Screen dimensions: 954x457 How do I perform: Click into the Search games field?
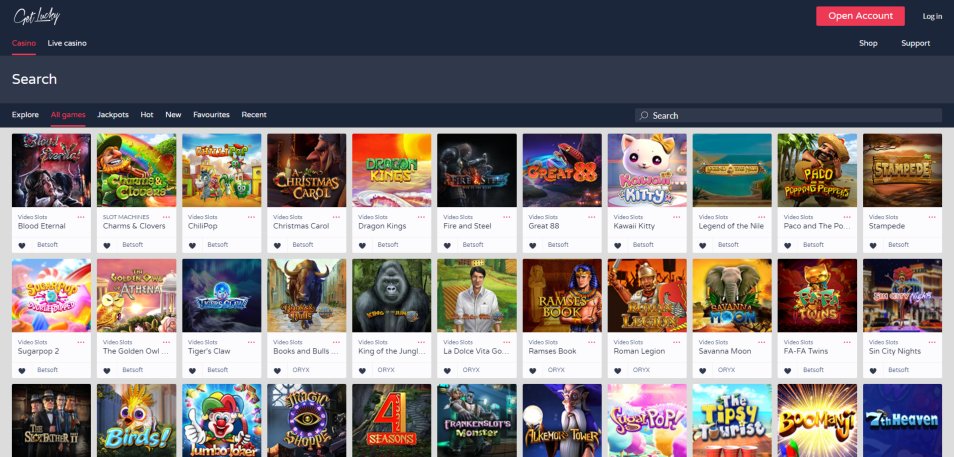[789, 115]
